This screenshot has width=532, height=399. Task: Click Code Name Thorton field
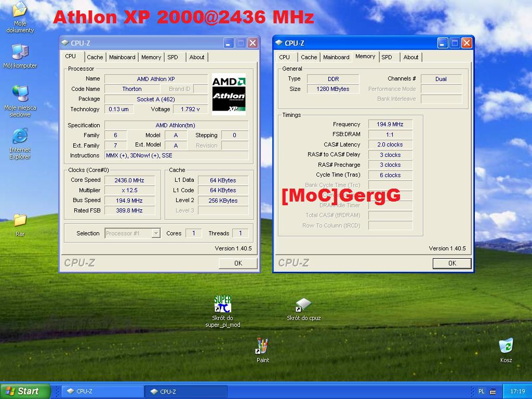(x=132, y=89)
